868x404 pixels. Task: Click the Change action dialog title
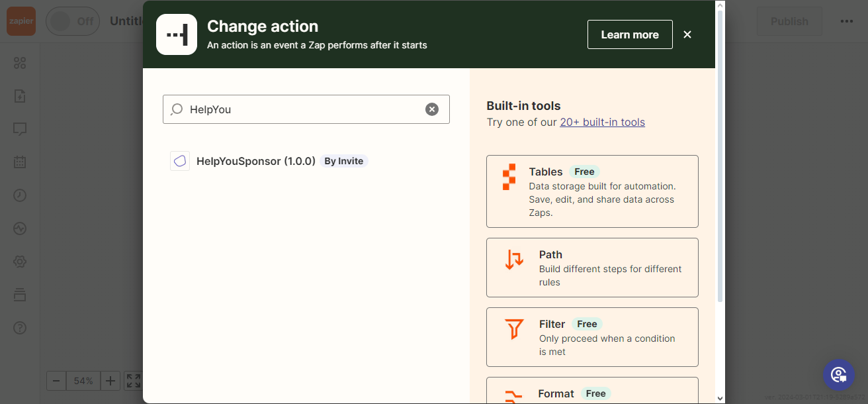pos(263,26)
